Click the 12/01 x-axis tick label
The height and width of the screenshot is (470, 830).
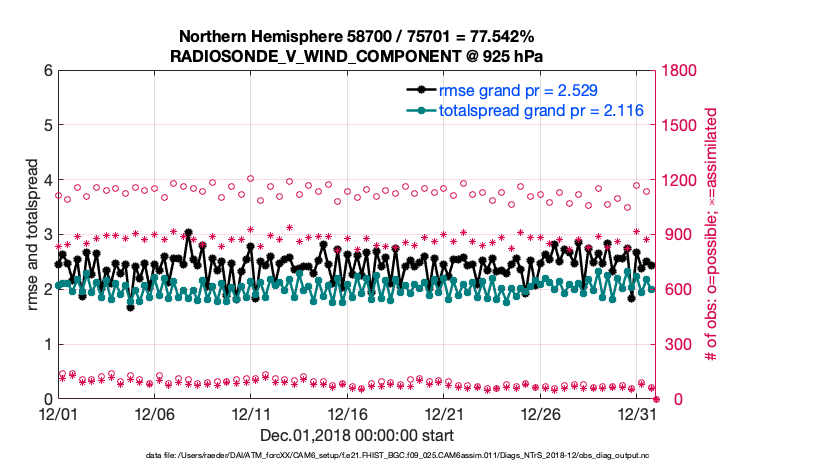pos(59,413)
